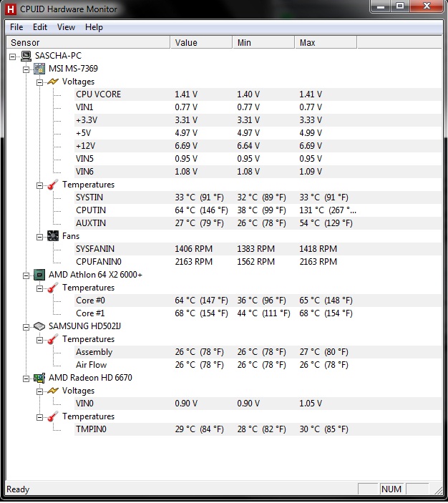Open the File menu
This screenshot has width=448, height=503.
tap(16, 27)
